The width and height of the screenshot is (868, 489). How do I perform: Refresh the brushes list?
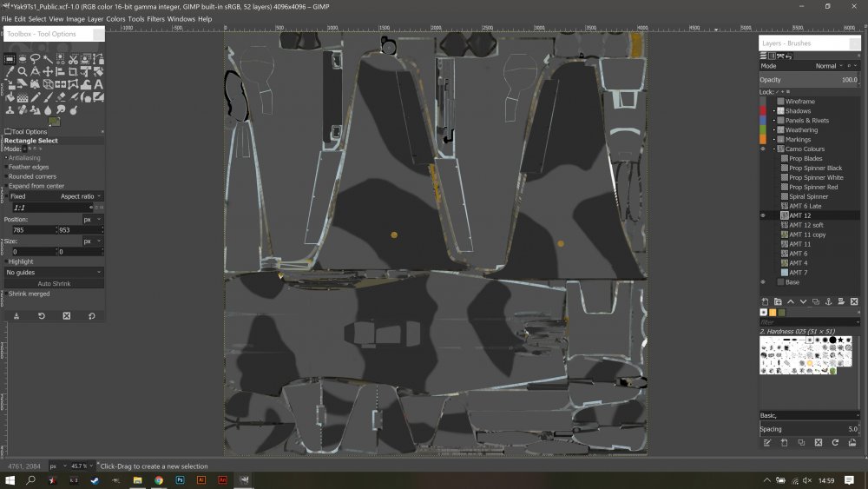tap(835, 442)
